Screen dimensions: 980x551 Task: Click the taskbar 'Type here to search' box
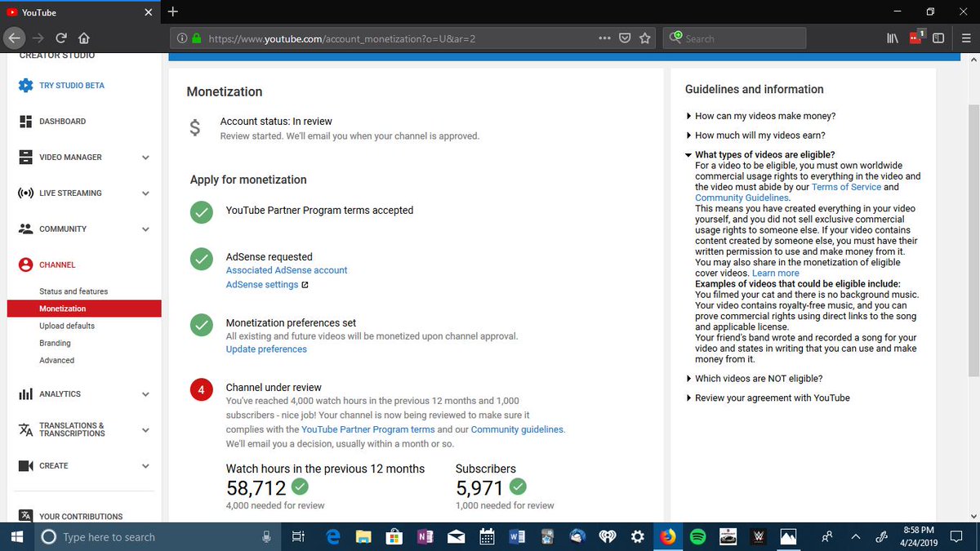(158, 536)
